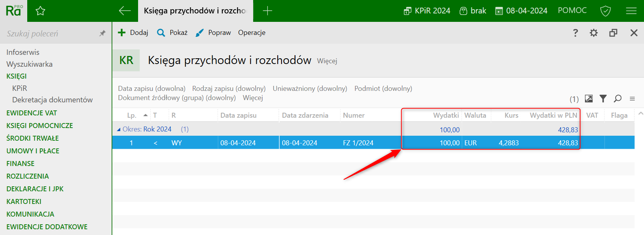This screenshot has height=235, width=644.
Task: Set Dokument źródłowy (grupa) filter
Action: pos(177,98)
